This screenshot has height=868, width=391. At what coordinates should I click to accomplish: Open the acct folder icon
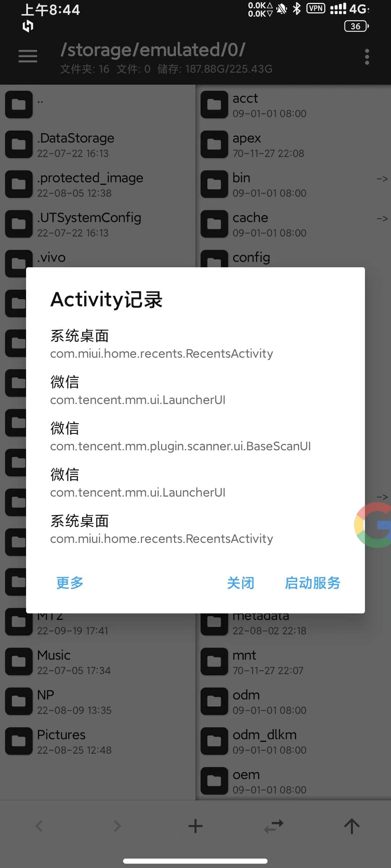(214, 105)
